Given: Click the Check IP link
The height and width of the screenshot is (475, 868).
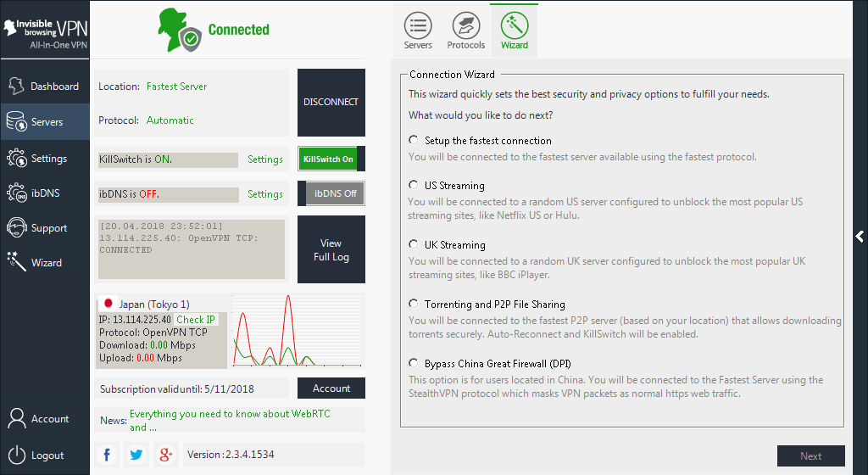Looking at the screenshot, I should 196,320.
